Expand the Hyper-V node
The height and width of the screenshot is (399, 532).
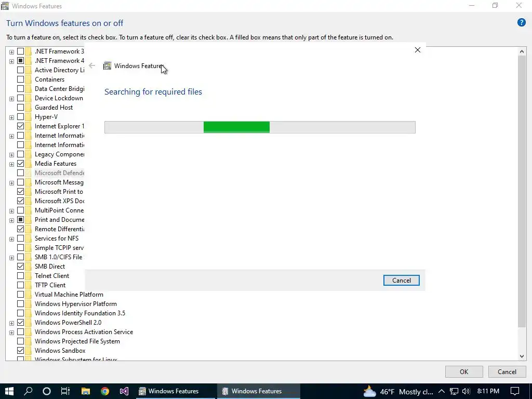[11, 117]
